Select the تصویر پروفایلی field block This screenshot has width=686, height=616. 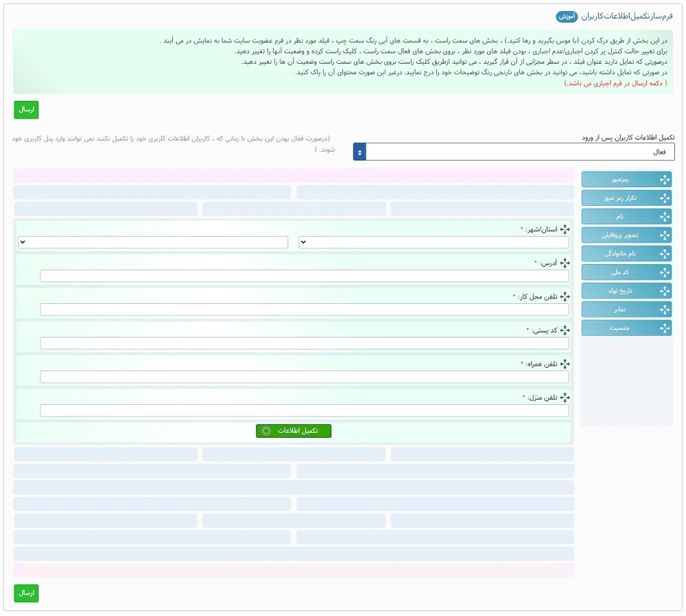[626, 235]
